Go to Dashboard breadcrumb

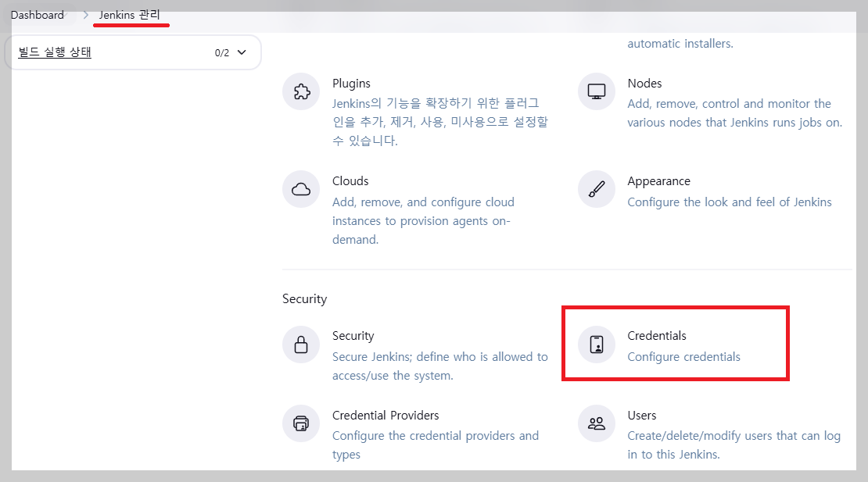38,15
